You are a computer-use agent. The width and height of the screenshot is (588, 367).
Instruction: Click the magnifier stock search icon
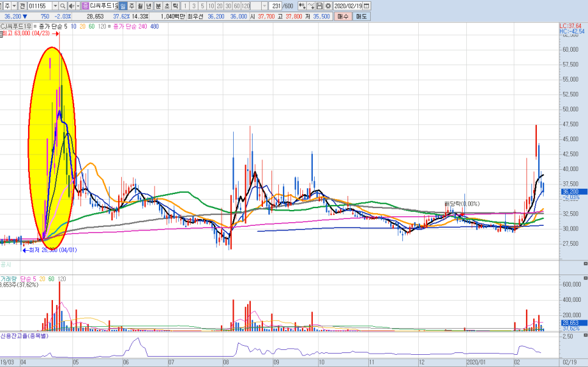coord(63,5)
